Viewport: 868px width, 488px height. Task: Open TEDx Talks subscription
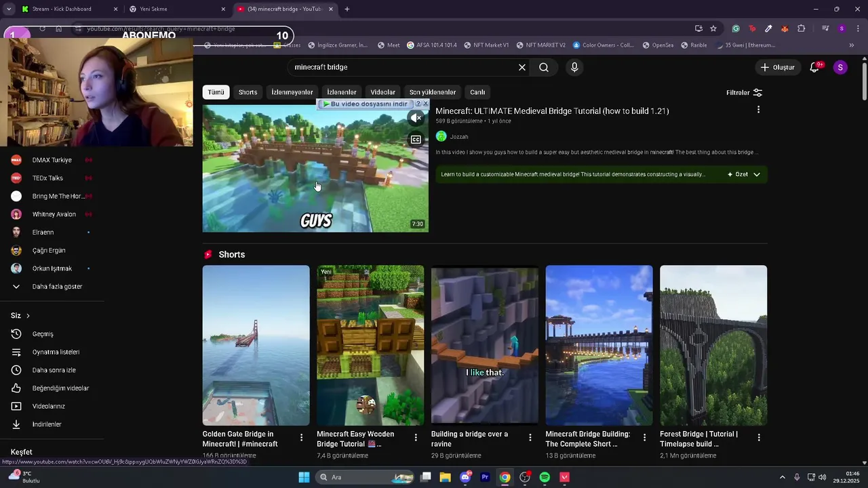[48, 178]
